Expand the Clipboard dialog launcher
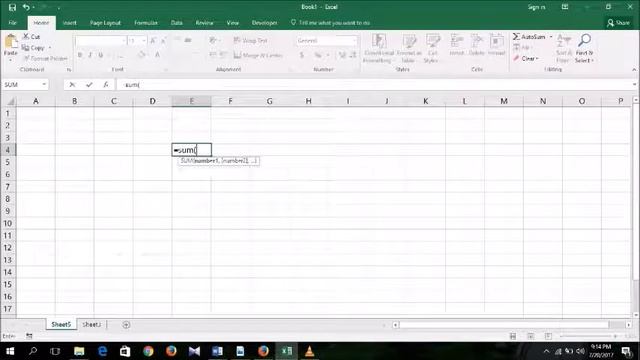Image resolution: width=640 pixels, height=360 pixels. tap(69, 70)
